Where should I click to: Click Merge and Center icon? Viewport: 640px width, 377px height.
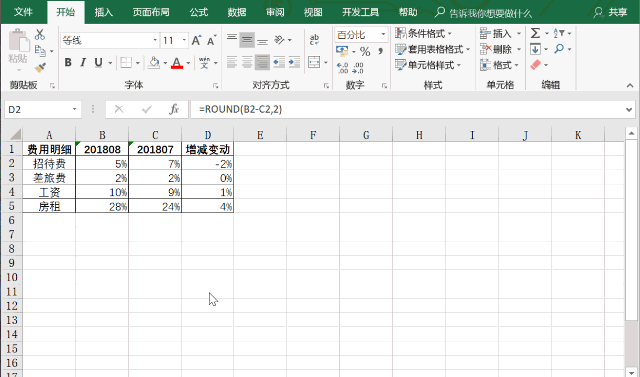pos(314,62)
